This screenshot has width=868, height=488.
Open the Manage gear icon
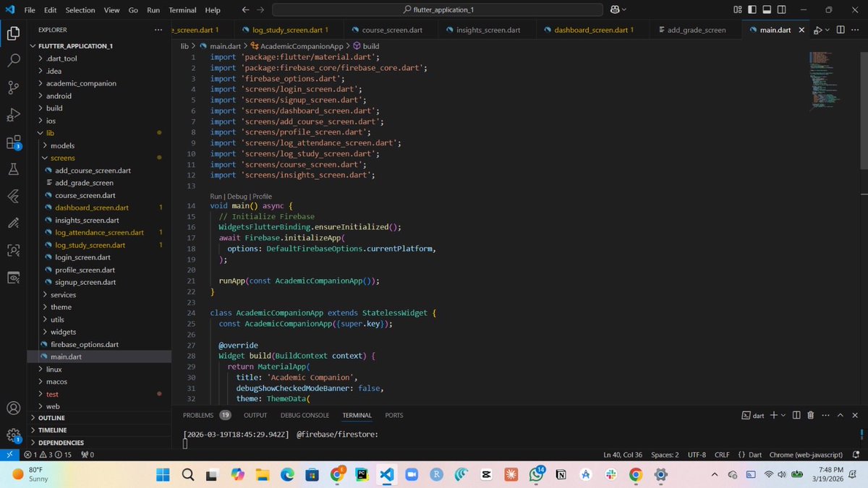click(13, 435)
